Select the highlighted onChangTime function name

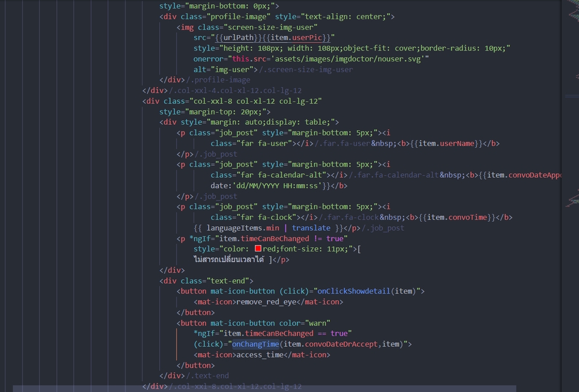pyautogui.click(x=256, y=344)
